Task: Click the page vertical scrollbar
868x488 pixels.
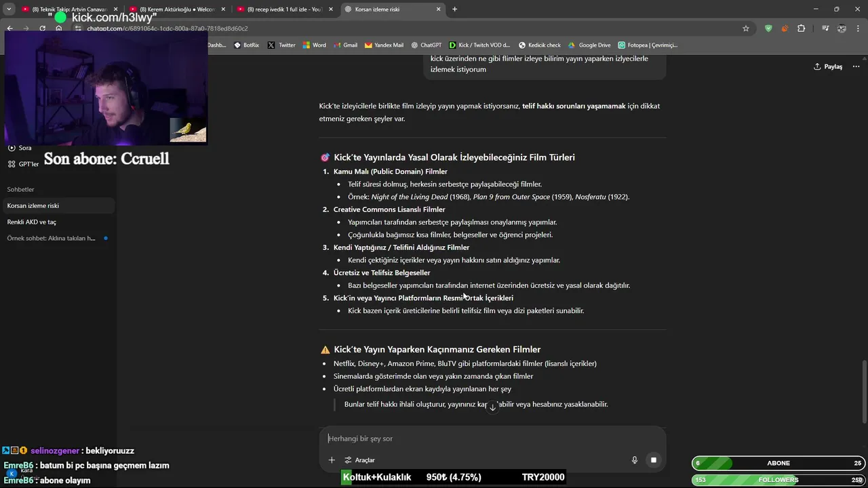Action: click(864, 392)
